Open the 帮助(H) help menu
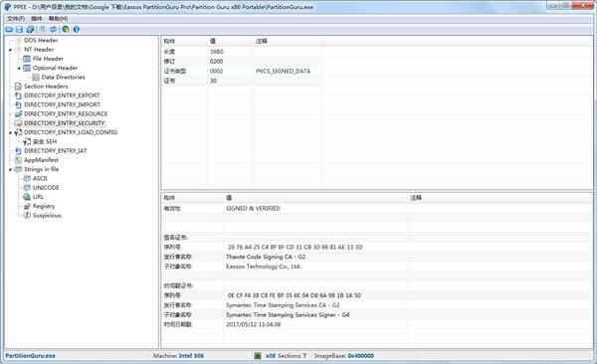 [x=58, y=19]
